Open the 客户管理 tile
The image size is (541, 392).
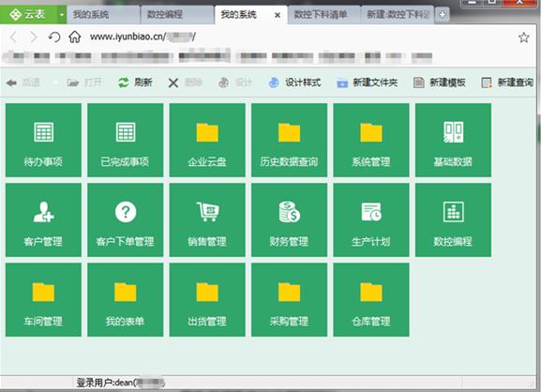43,219
